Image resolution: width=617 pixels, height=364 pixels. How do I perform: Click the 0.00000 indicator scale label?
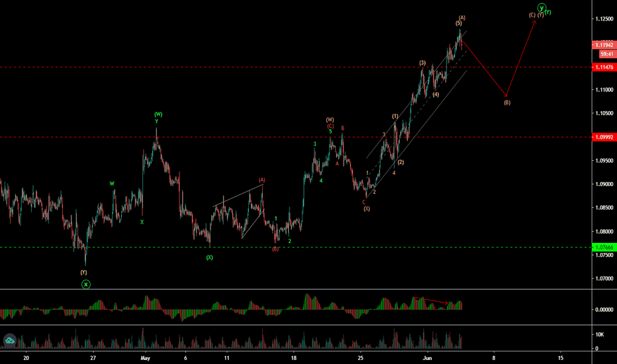pyautogui.click(x=604, y=310)
